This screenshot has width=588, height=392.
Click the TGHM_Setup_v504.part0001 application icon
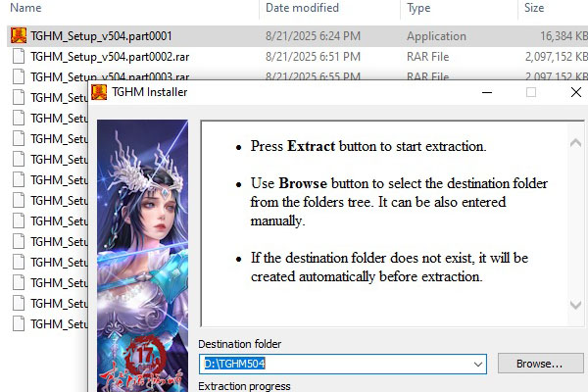coord(18,36)
